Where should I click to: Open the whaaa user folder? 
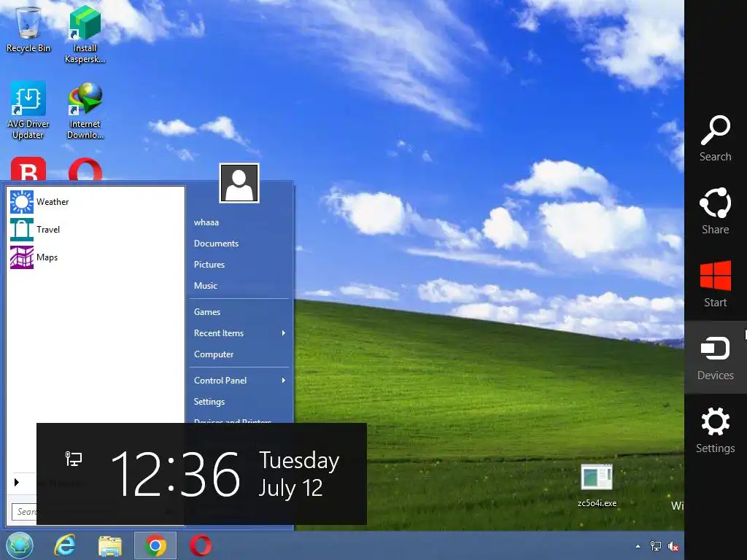[x=206, y=222]
